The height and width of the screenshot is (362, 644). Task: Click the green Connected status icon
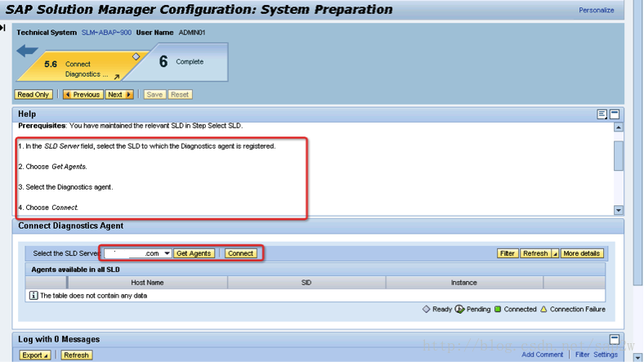click(x=498, y=309)
